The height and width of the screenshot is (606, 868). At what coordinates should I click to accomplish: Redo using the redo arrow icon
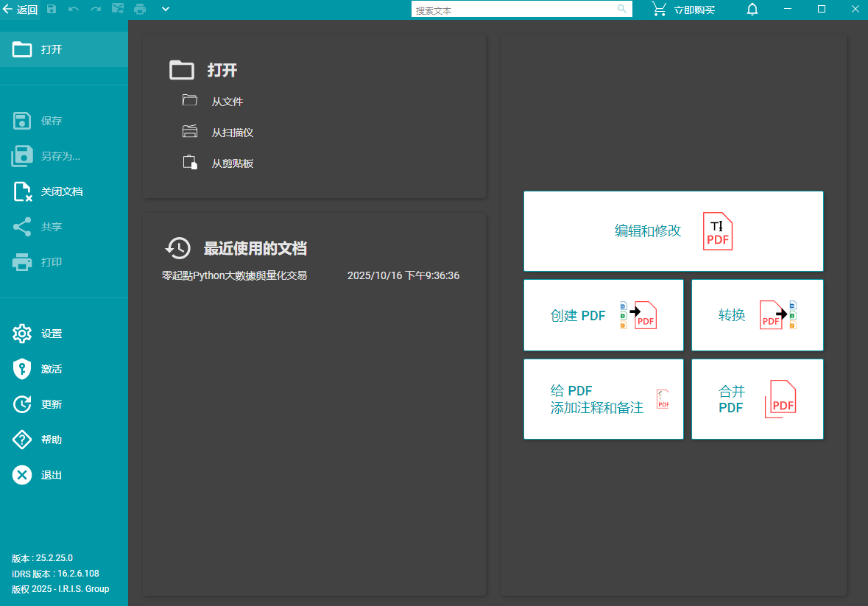click(95, 9)
